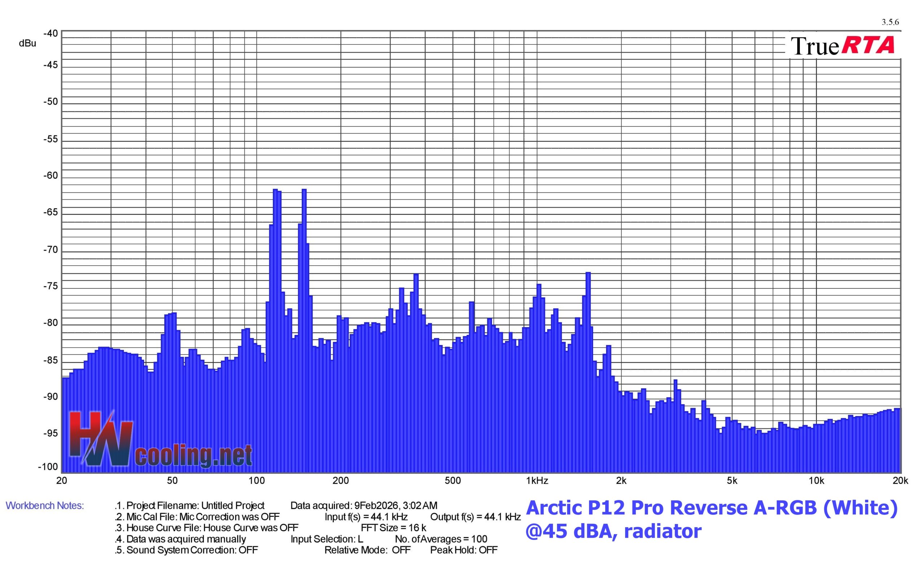This screenshot has height=563, width=924.
Task: Select the Workbench Notes heading
Action: 45,506
